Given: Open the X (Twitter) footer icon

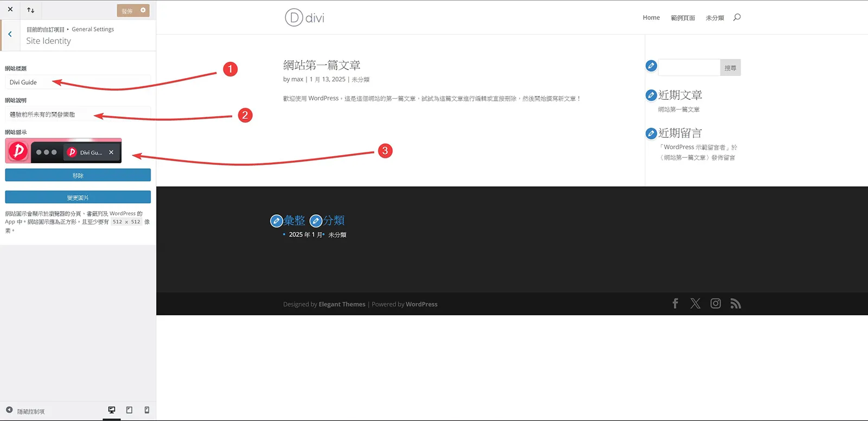Looking at the screenshot, I should (x=695, y=303).
